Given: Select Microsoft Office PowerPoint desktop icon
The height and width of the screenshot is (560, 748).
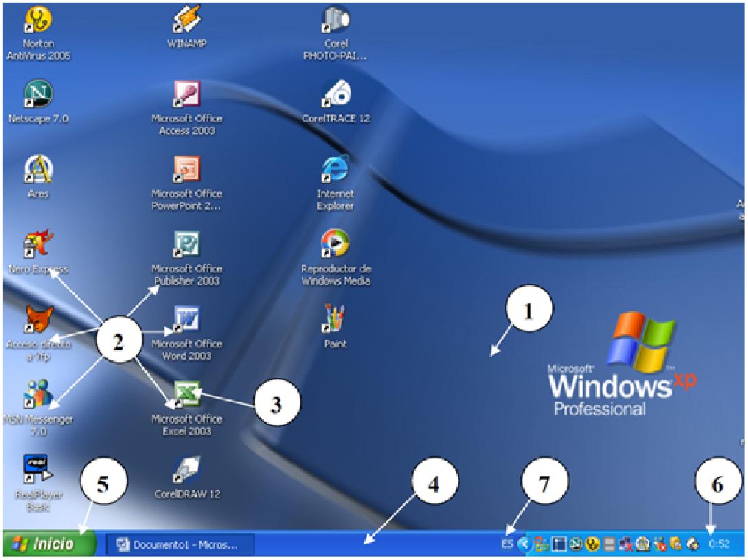Looking at the screenshot, I should [187, 183].
